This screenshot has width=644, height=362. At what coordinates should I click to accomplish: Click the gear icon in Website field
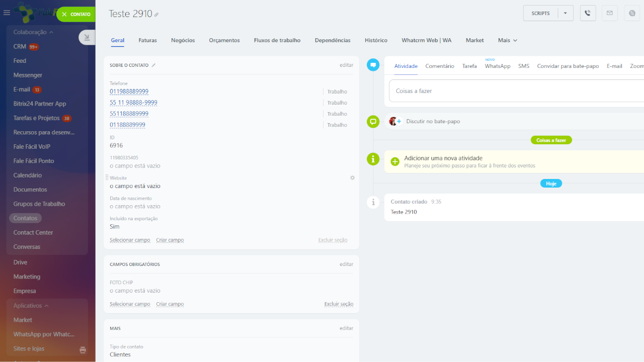click(x=352, y=178)
